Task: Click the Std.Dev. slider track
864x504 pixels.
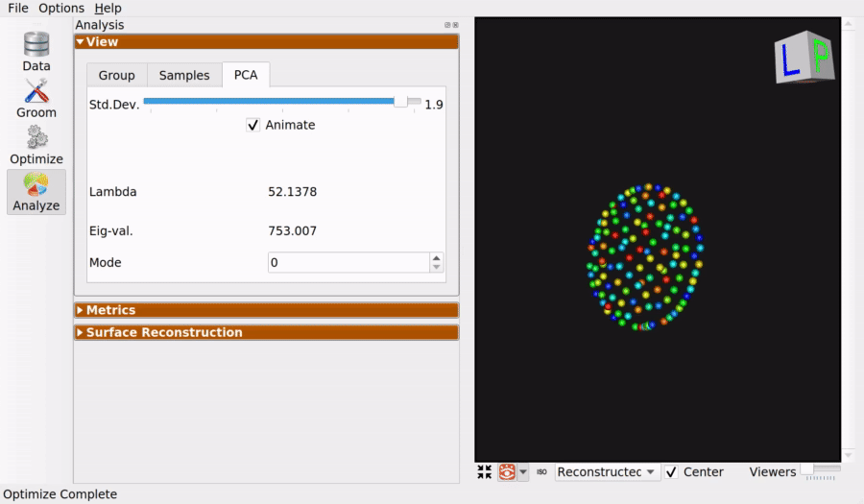Action: tap(281, 102)
